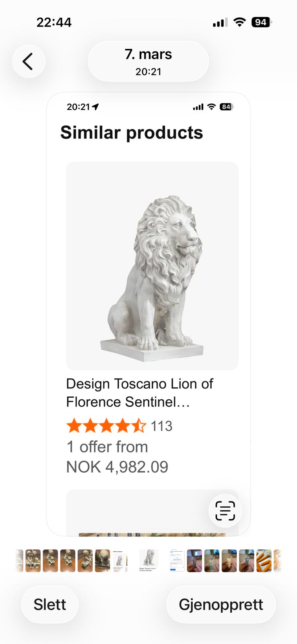
Task: Tap the "Similar products" heading
Action: point(132,132)
